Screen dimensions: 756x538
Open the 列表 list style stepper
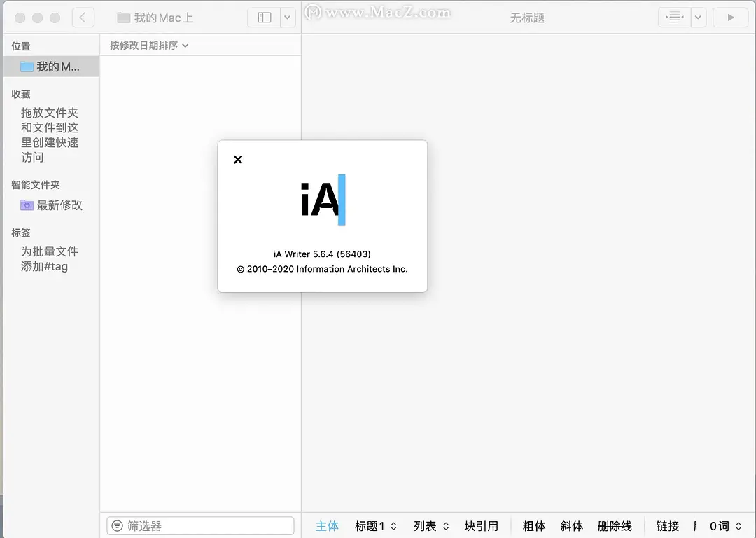pyautogui.click(x=431, y=526)
